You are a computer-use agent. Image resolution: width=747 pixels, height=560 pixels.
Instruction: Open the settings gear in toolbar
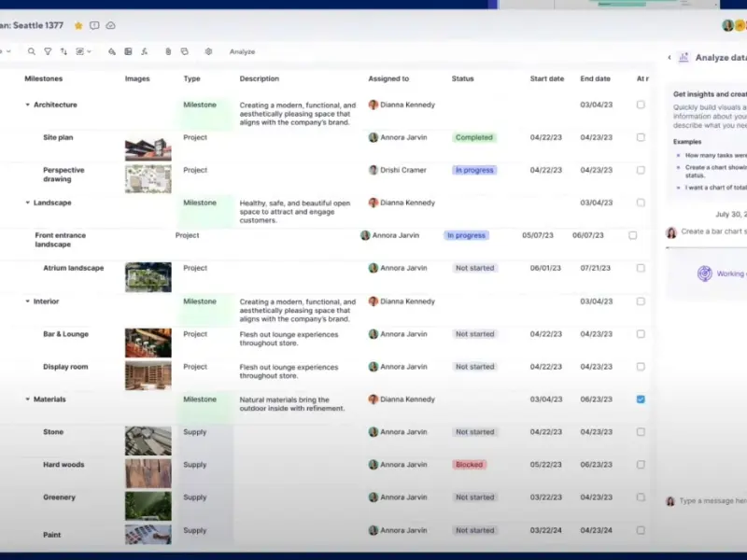(208, 51)
